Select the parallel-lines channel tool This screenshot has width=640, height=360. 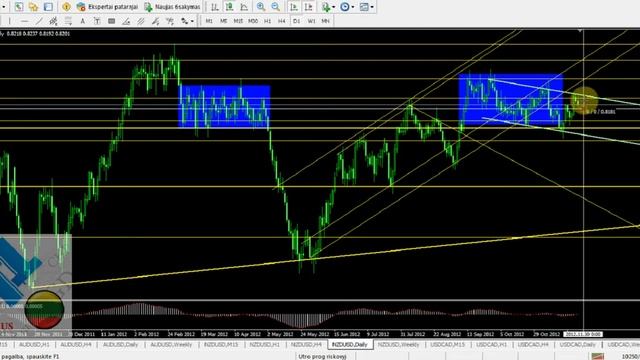point(140,21)
